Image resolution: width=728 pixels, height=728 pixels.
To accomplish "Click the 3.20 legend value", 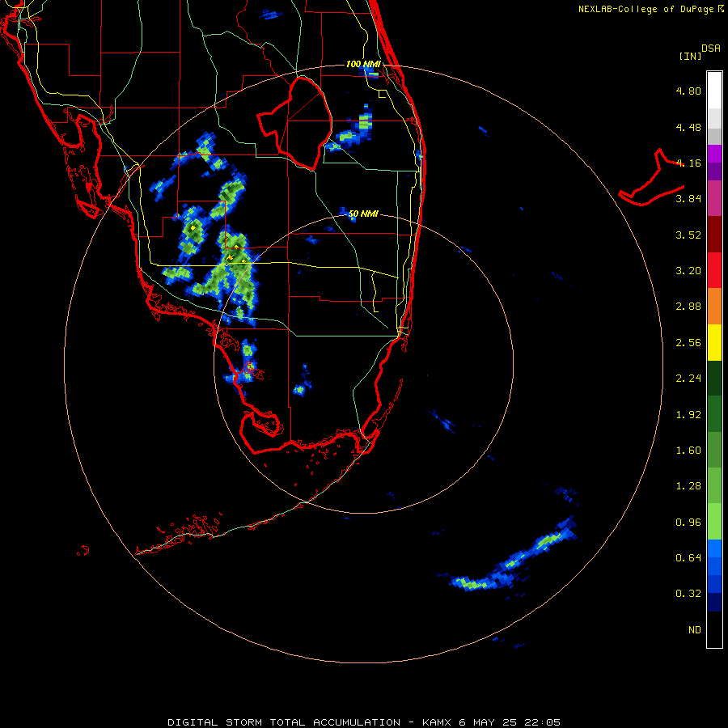I will click(688, 271).
